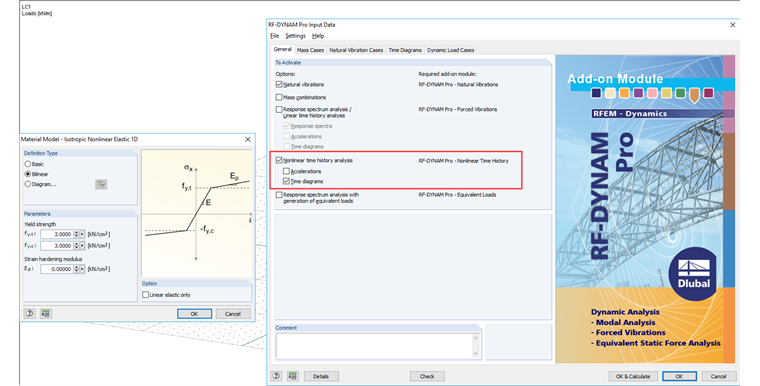Click Cancel in Material Model dialog
This screenshot has height=386, width=760.
233,314
